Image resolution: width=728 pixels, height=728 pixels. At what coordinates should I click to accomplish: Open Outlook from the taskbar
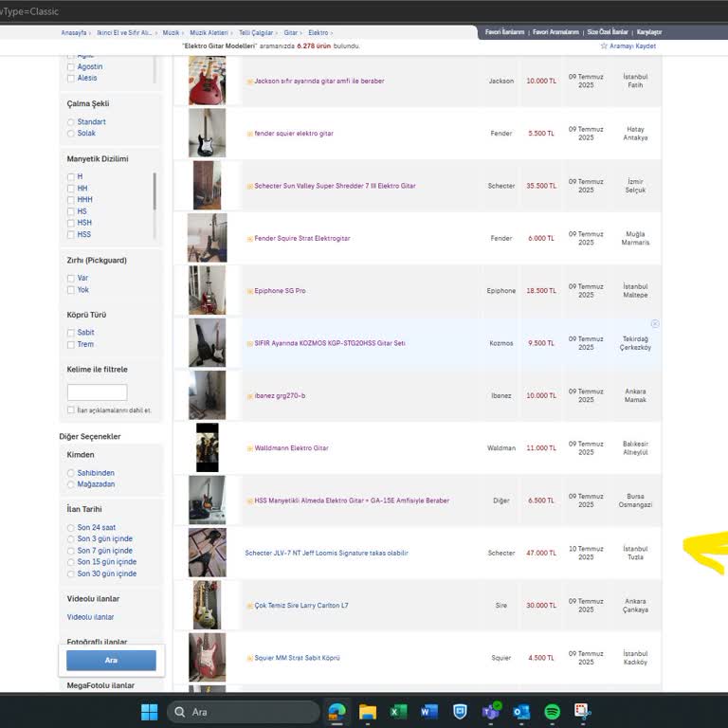coord(520,712)
